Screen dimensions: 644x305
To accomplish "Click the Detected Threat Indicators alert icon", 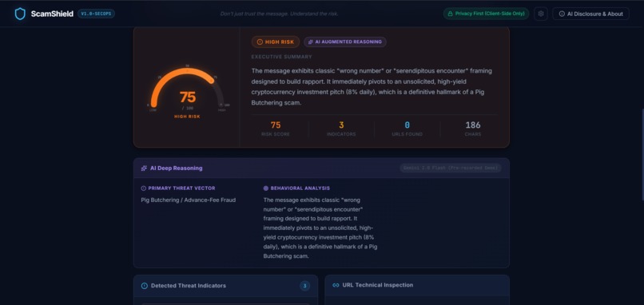I will 144,286.
